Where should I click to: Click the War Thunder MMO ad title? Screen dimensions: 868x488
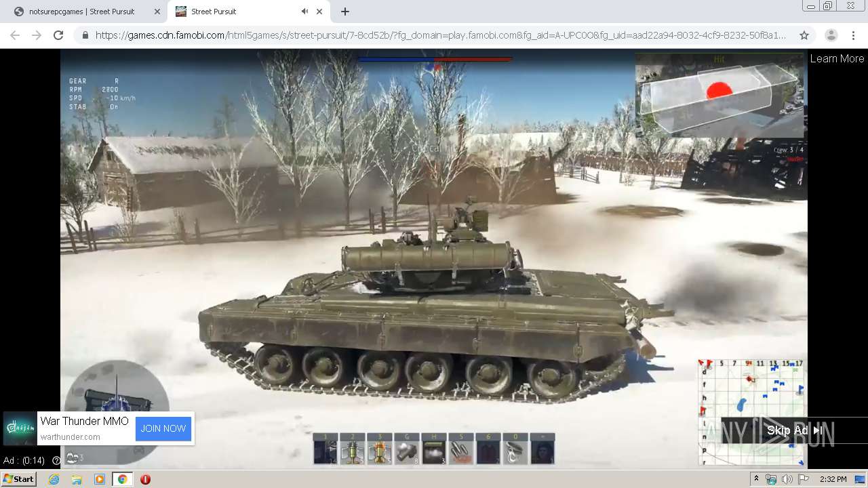(x=84, y=421)
